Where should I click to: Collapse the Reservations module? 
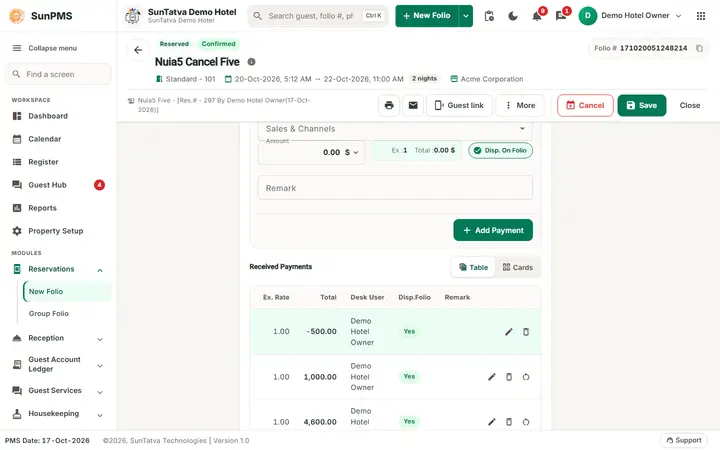(100, 270)
